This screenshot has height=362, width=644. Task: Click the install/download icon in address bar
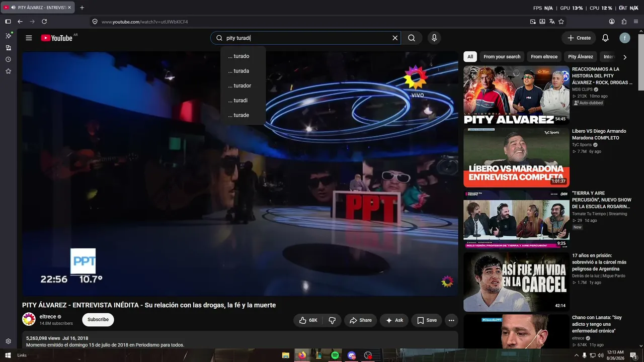tap(542, 22)
